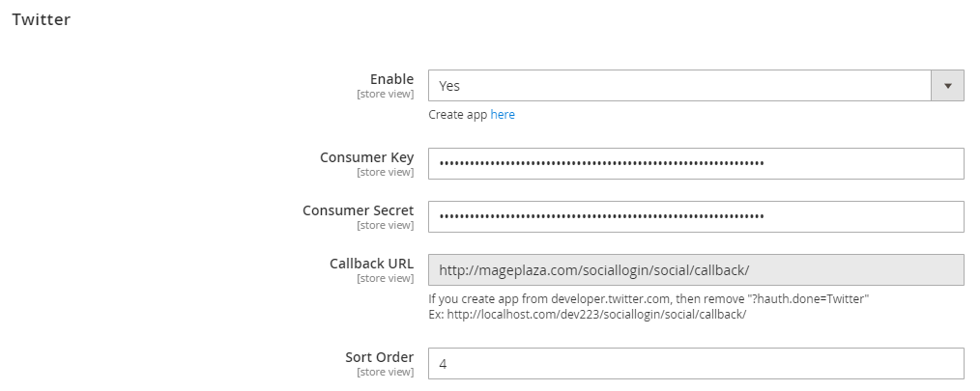This screenshot has width=980, height=391.
Task: Click store view scope under Sort Order
Action: click(385, 373)
